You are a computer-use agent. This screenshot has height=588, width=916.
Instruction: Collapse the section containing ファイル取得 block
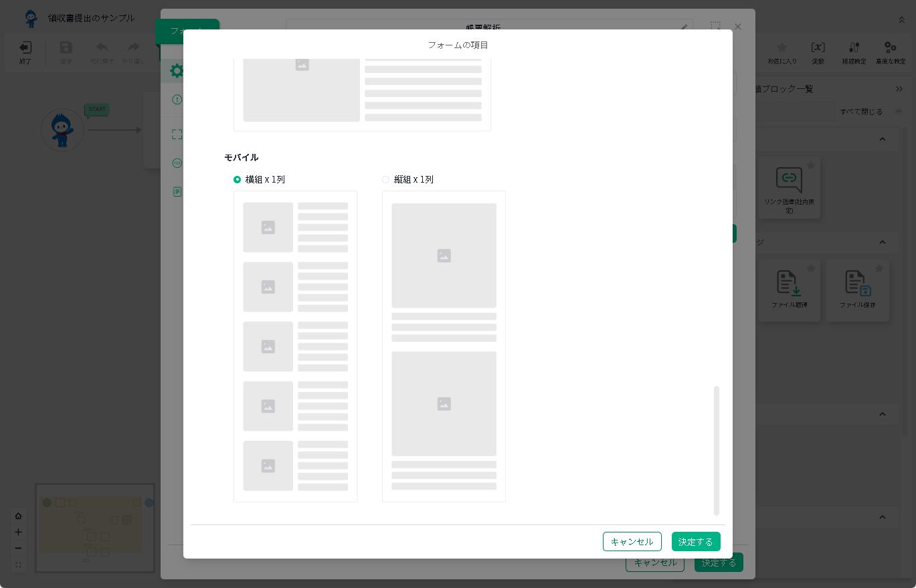tap(882, 242)
